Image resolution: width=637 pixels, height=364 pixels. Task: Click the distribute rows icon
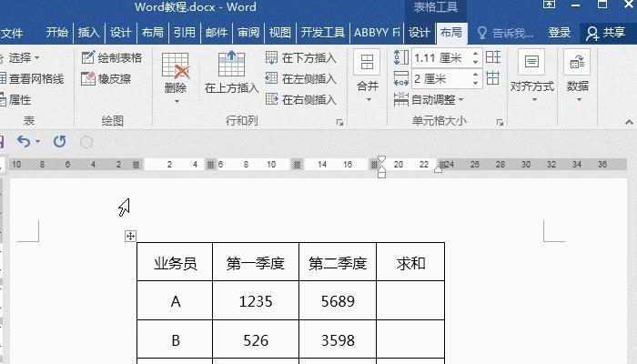point(493,56)
